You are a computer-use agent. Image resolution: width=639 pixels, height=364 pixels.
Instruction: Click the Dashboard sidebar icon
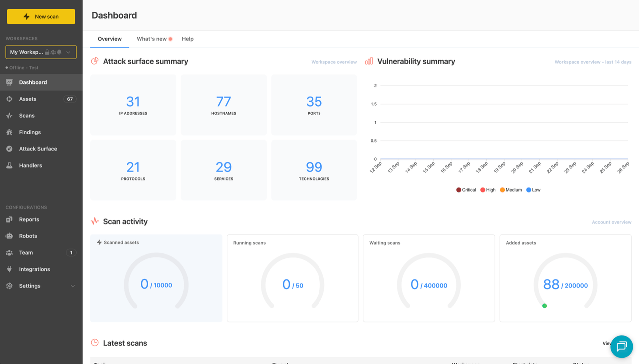click(x=9, y=82)
